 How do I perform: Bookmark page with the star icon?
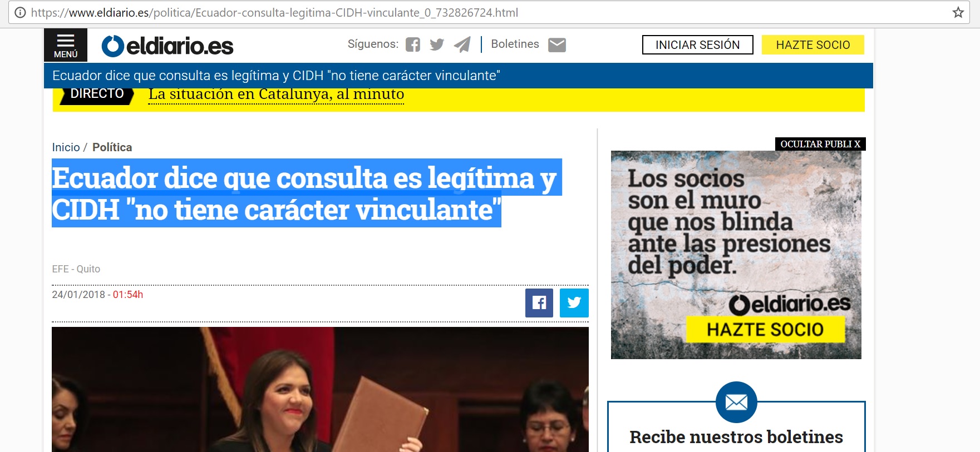click(x=958, y=12)
